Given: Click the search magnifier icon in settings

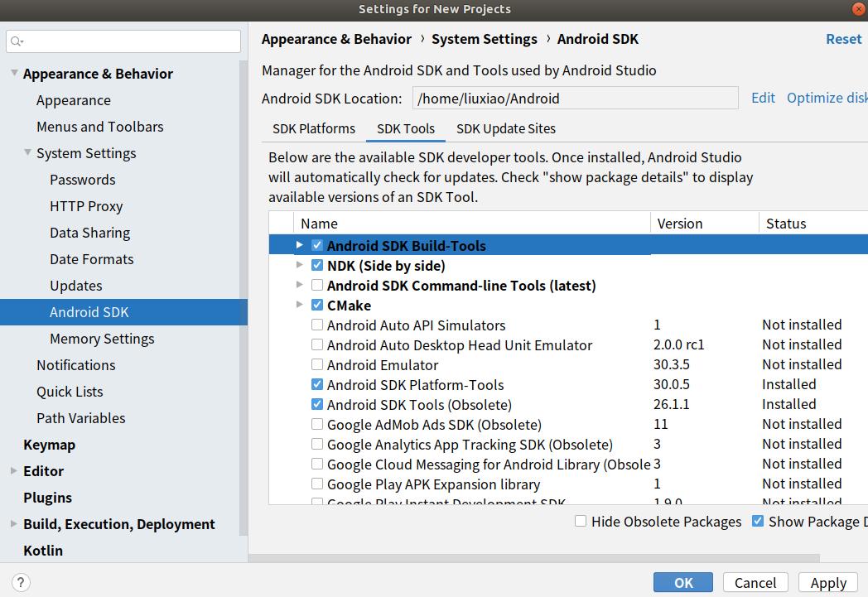Looking at the screenshot, I should tap(17, 41).
